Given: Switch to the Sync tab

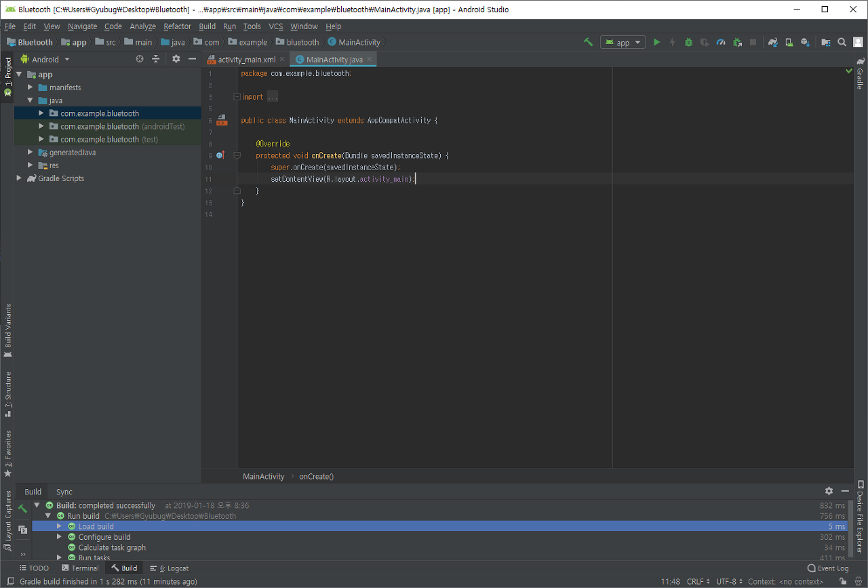Looking at the screenshot, I should [x=64, y=492].
